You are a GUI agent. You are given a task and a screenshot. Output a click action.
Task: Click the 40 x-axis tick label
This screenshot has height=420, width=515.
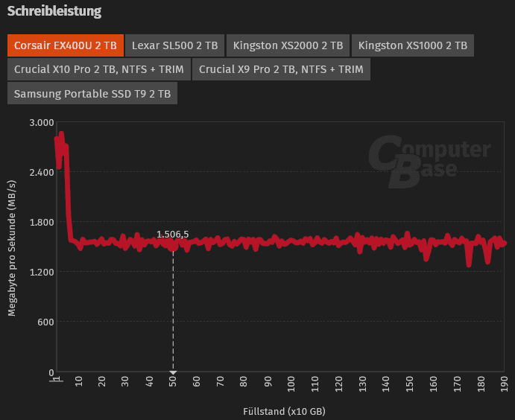[x=149, y=381]
